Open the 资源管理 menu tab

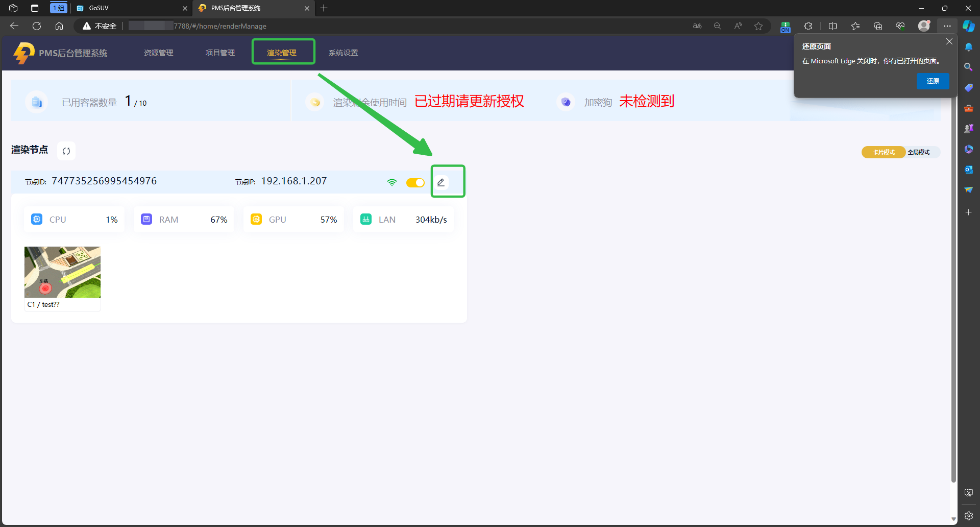[159, 53]
